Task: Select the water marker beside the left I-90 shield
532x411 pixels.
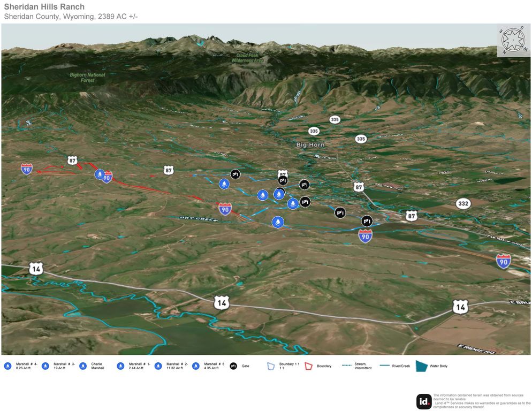Action: pos(100,174)
